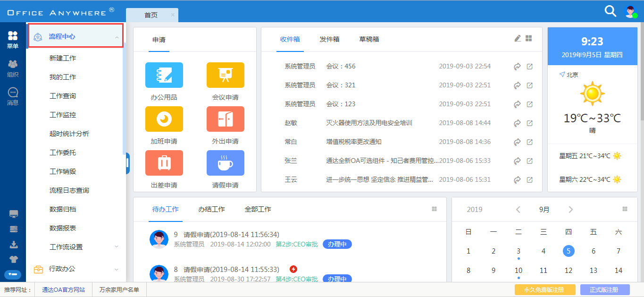
Task: Expand the 工作流设置 submenu
Action: click(116, 247)
